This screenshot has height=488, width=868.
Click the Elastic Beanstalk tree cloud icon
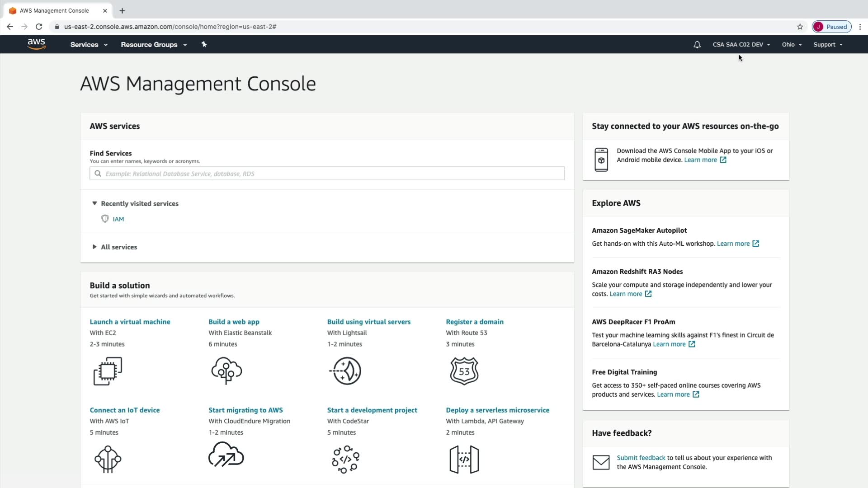pyautogui.click(x=226, y=371)
